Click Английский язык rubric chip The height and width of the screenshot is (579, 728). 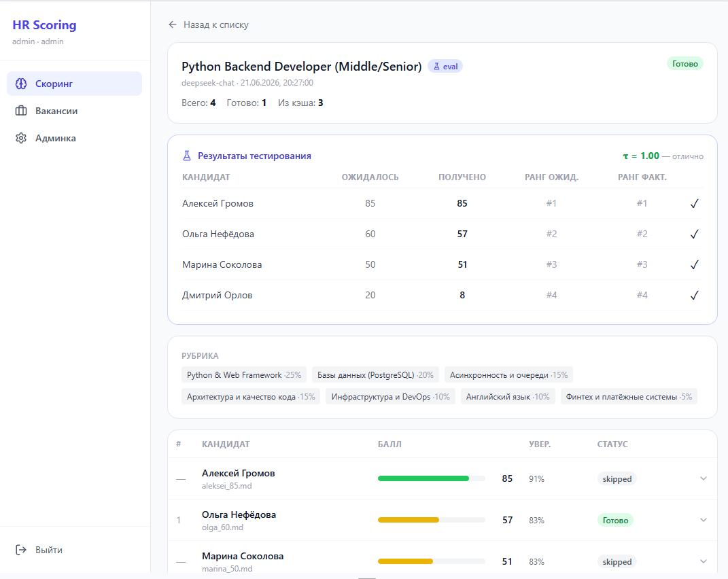click(508, 397)
